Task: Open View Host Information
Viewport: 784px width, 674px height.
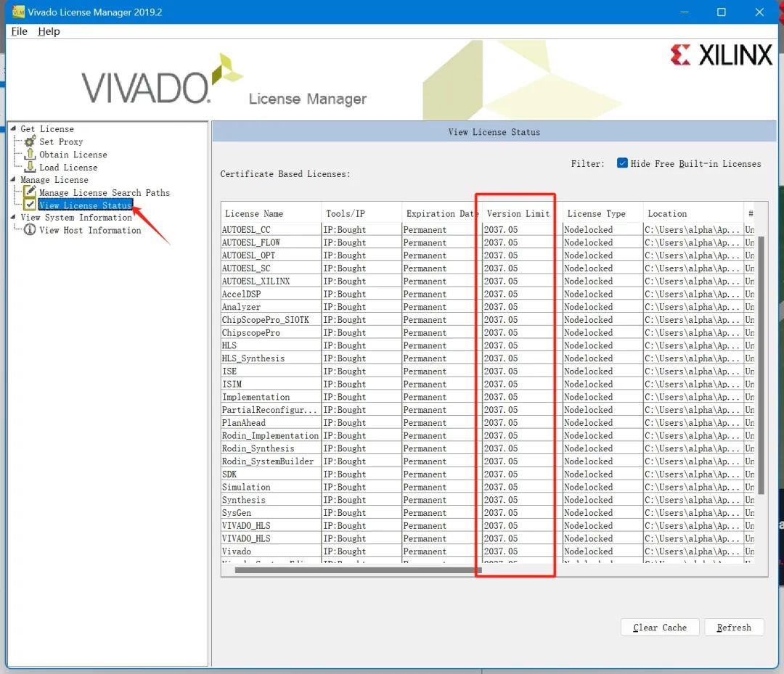Action: click(x=90, y=230)
